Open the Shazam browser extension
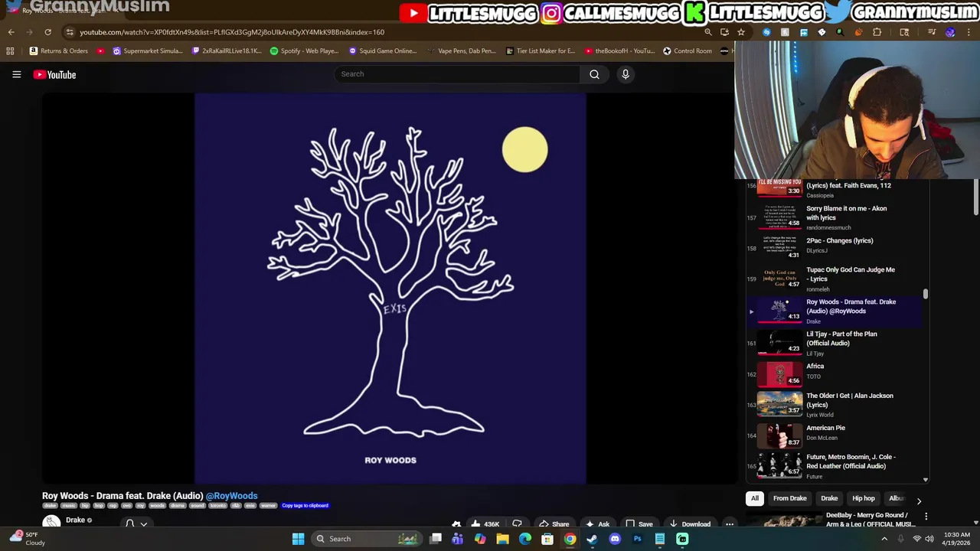 coord(766,32)
